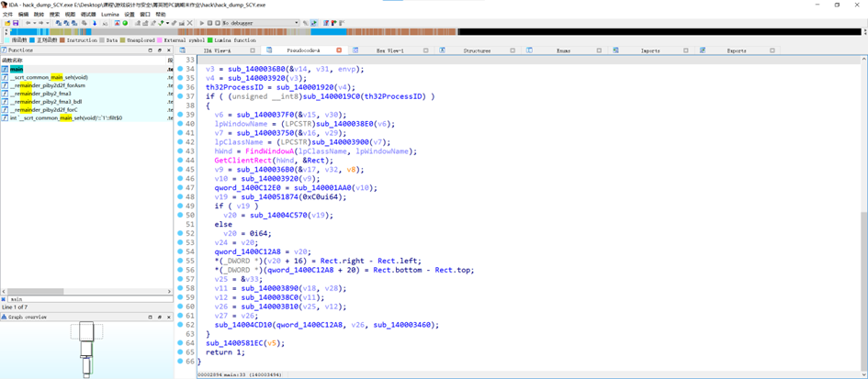Close the Graph overview panel
This screenshot has height=379, width=868.
pos(168,317)
